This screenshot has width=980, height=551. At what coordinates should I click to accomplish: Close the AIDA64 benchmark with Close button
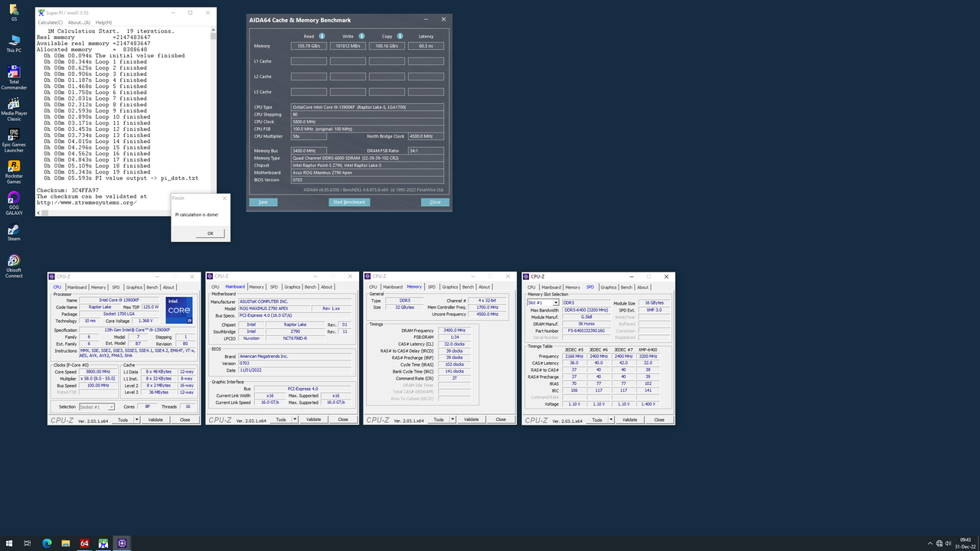(x=435, y=202)
